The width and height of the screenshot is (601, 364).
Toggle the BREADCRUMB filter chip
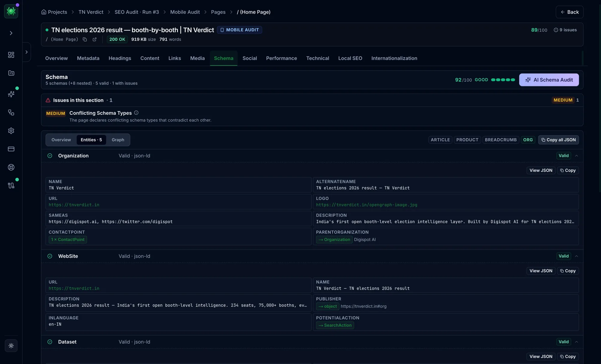(x=501, y=140)
